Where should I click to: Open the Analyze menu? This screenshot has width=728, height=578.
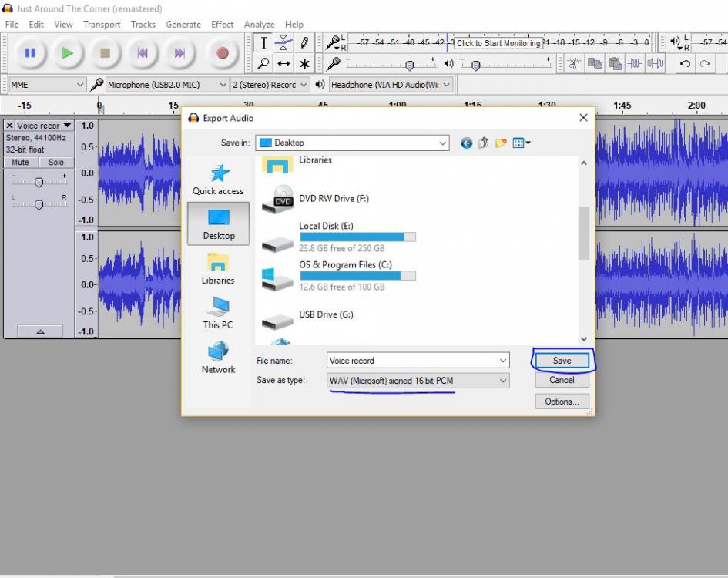tap(259, 25)
